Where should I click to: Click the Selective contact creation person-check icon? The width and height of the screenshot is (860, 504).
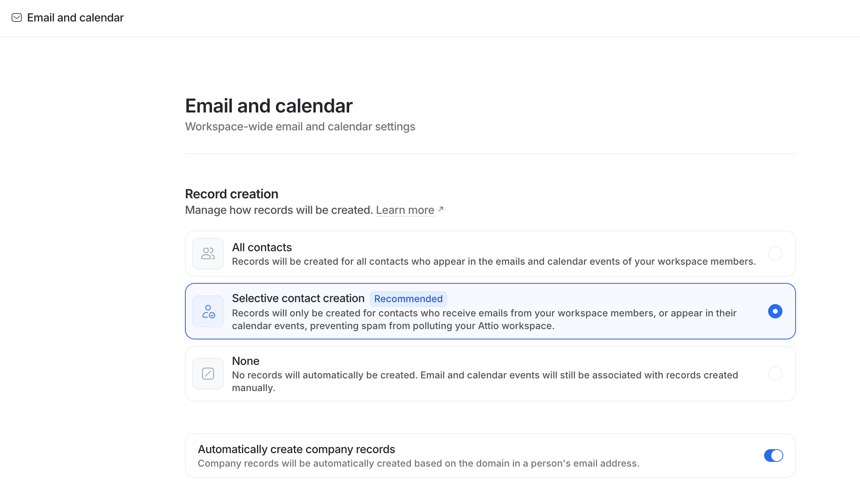pos(208,311)
